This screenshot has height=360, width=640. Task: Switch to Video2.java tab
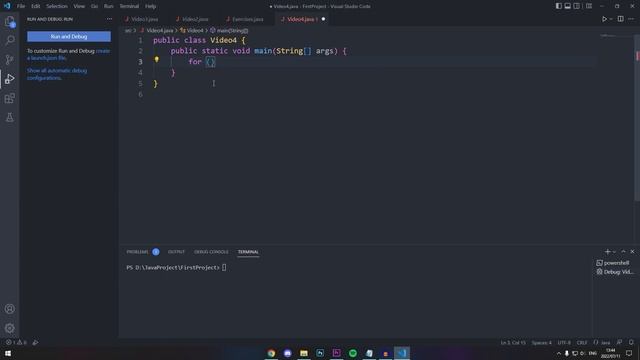click(195, 19)
